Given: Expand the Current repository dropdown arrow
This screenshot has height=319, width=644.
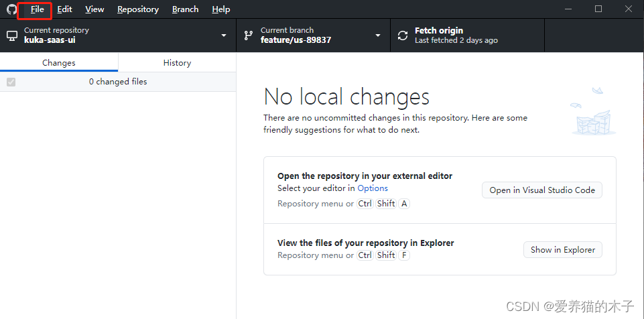Looking at the screenshot, I should click(224, 36).
